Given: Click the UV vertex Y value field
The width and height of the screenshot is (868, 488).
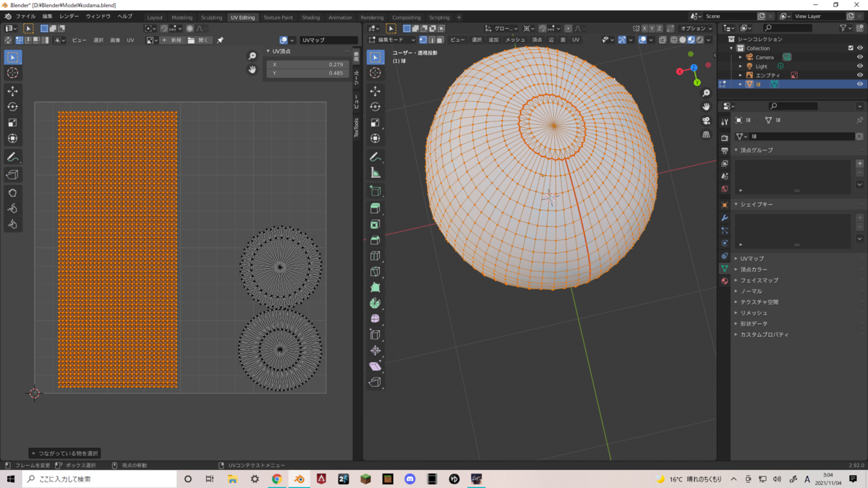Looking at the screenshot, I should (308, 73).
